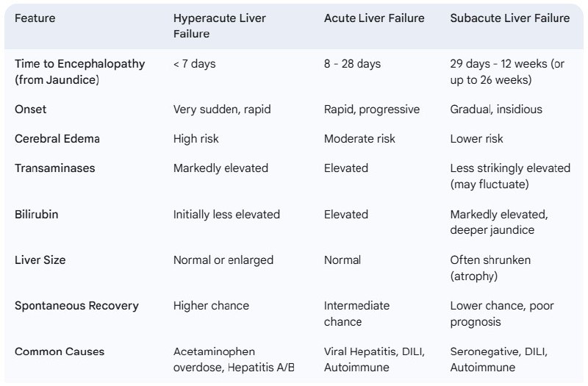Click the 'Acetaminophen overdose, Hepatitis A/B' cell
This screenshot has width=588, height=386.
coord(234,360)
